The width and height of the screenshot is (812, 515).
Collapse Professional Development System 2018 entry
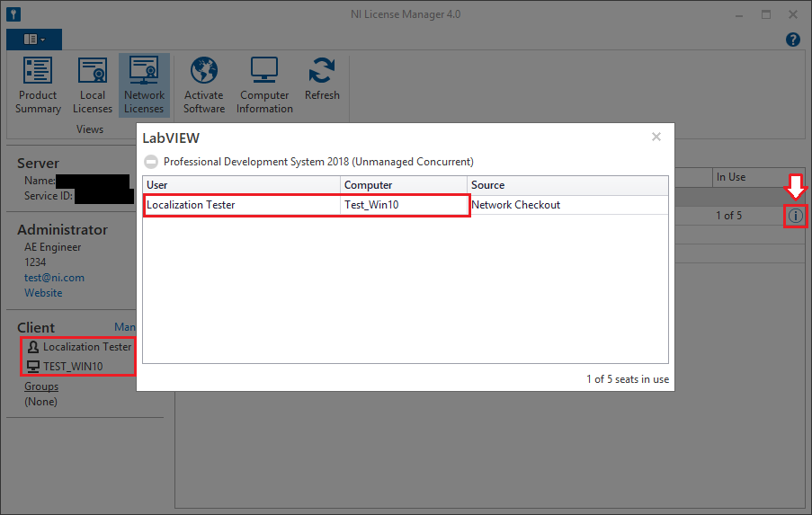click(x=151, y=162)
